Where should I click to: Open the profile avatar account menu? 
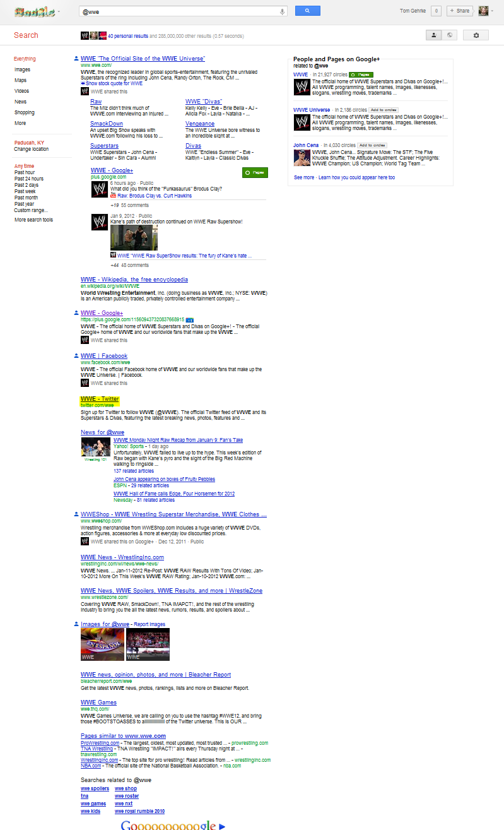pyautogui.click(x=484, y=11)
